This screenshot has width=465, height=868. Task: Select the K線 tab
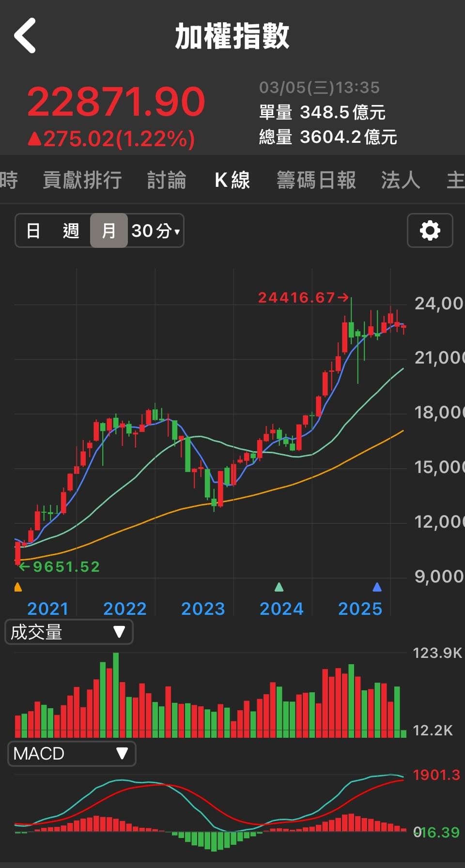[232, 180]
